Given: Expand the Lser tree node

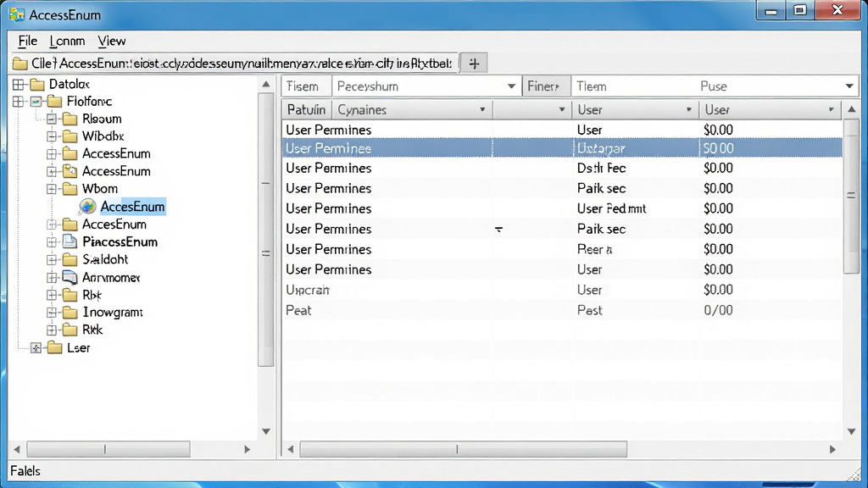Looking at the screenshot, I should pos(36,347).
